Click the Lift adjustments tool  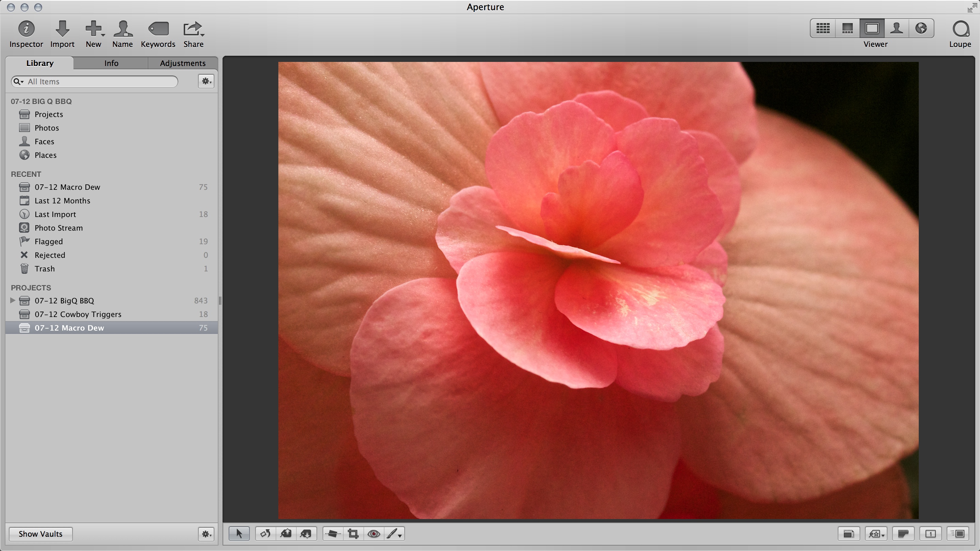[x=286, y=534]
